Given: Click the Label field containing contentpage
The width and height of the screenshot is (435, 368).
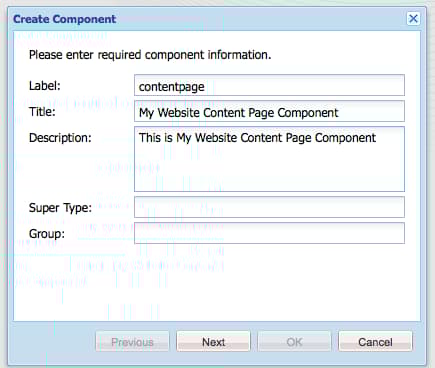Looking at the screenshot, I should pos(269,85).
